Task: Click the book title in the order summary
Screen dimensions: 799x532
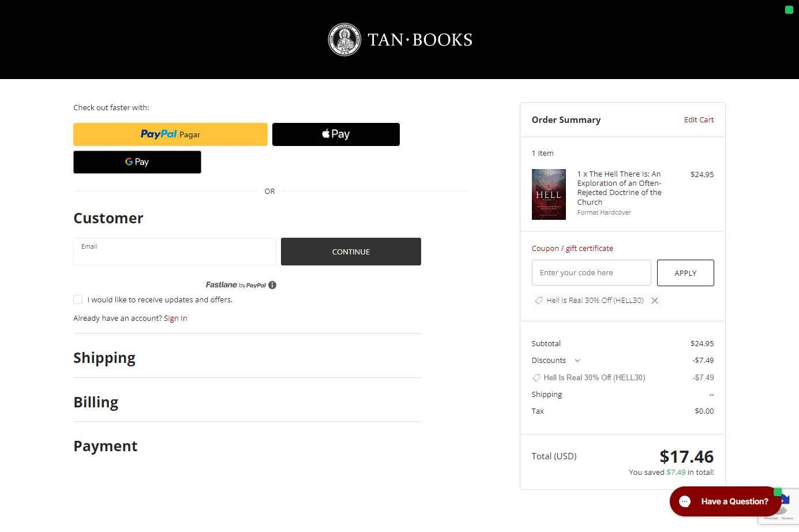Action: 619,188
